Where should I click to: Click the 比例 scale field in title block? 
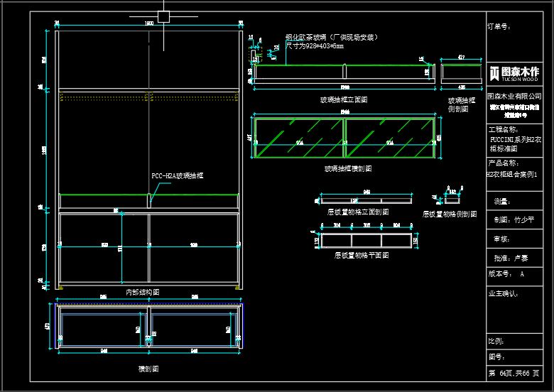496,341
